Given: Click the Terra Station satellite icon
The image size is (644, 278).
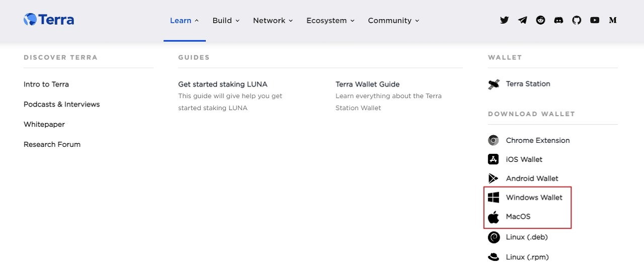Looking at the screenshot, I should pos(494,84).
